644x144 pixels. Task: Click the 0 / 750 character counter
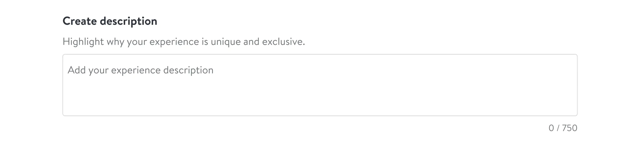click(563, 128)
